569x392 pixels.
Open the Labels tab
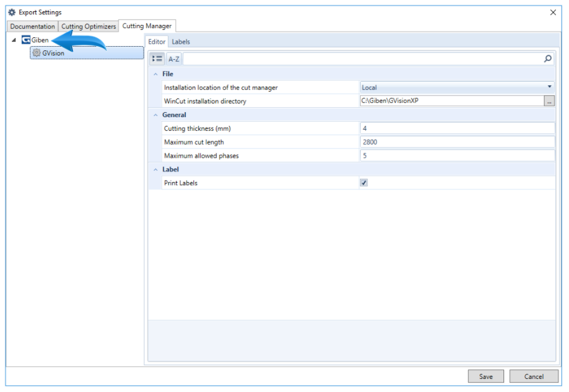click(x=181, y=42)
